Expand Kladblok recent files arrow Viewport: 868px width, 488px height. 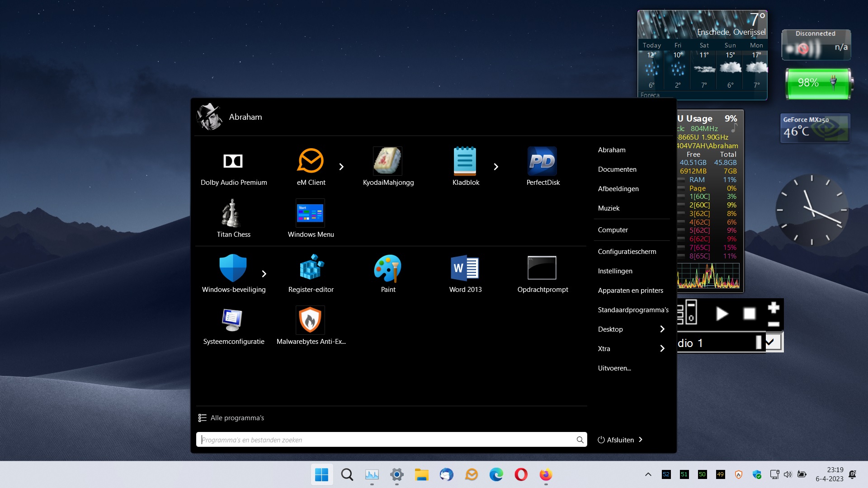coord(496,167)
